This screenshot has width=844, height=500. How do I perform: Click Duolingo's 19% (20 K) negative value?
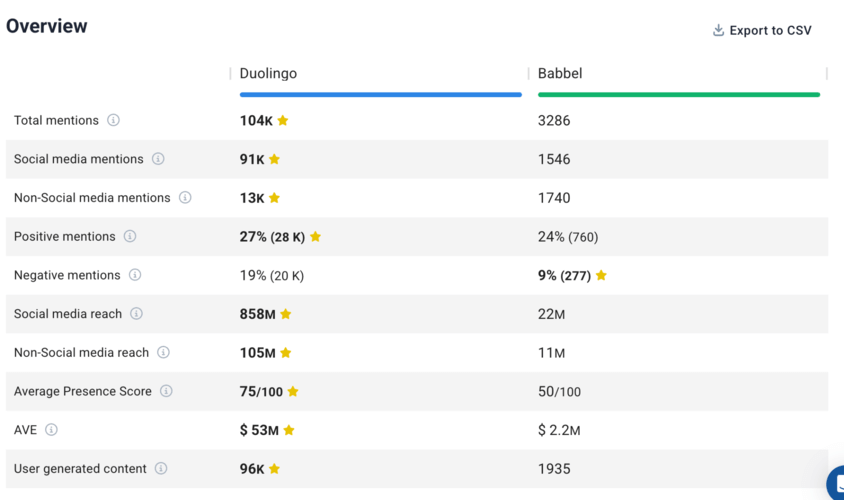pyautogui.click(x=272, y=276)
